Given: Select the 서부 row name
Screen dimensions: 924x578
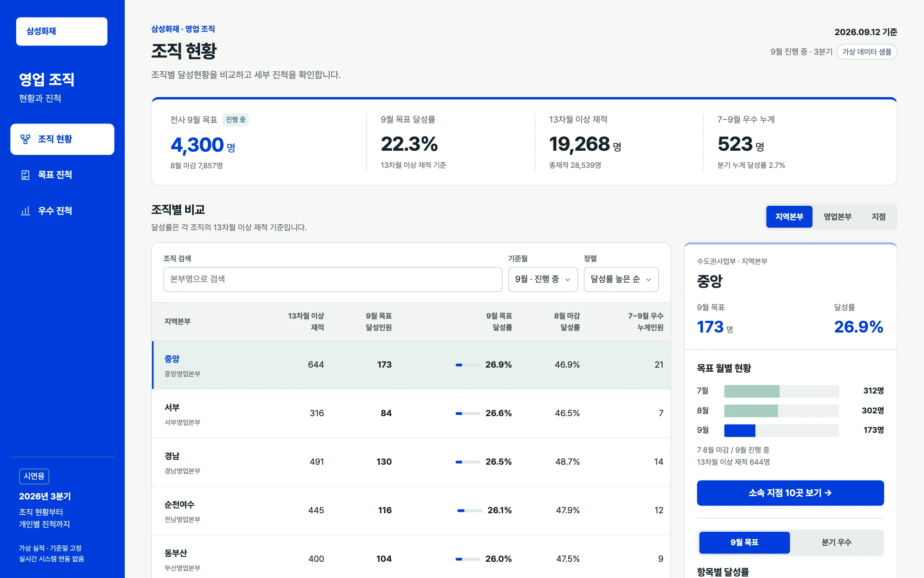Looking at the screenshot, I should 172,407.
